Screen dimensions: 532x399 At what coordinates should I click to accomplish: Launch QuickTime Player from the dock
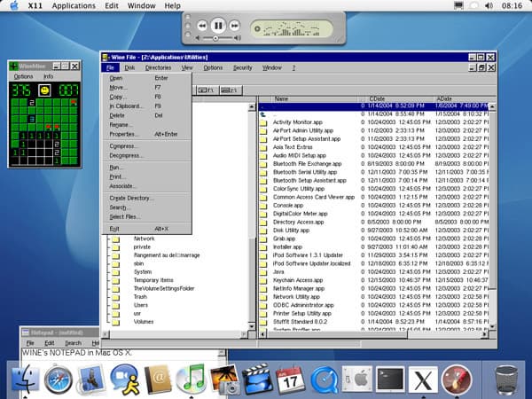tap(324, 380)
